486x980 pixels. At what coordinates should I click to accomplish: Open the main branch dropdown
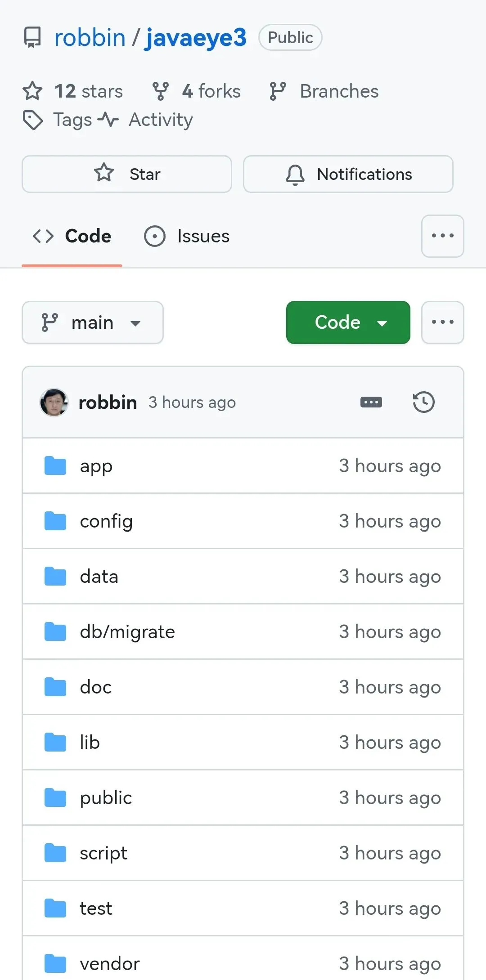click(93, 322)
